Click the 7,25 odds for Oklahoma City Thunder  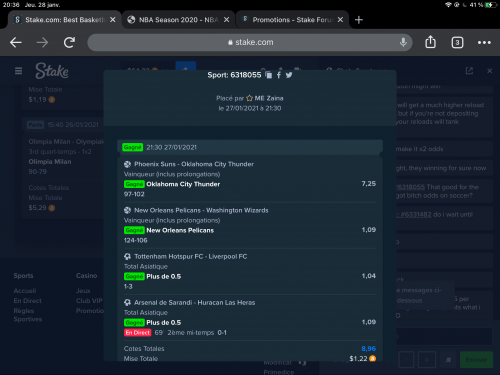pyautogui.click(x=369, y=184)
